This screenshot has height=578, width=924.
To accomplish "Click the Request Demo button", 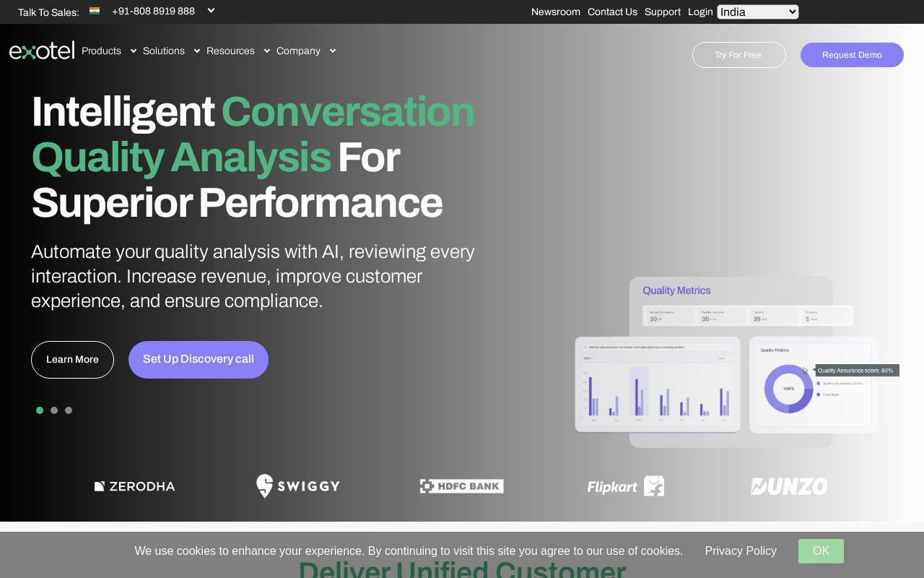I will (852, 55).
